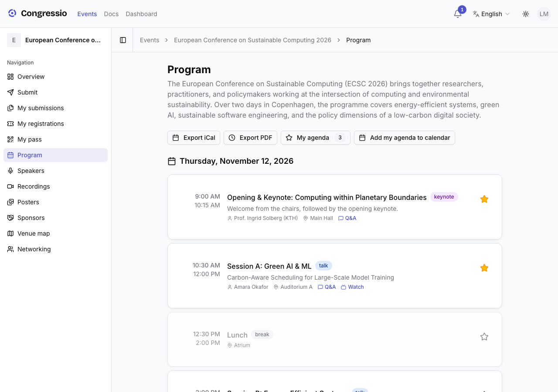This screenshot has width=558, height=392.
Task: Click the Atrium location
Action: coord(239,345)
